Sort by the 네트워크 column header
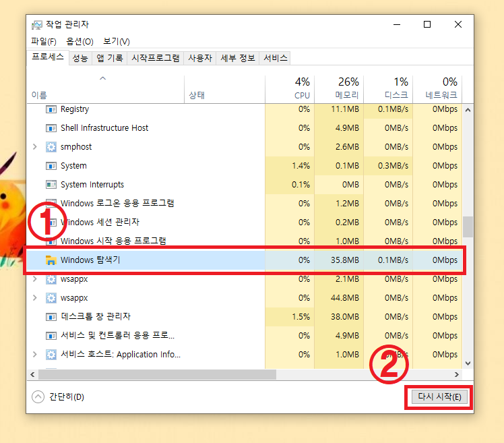The width and height of the screenshot is (504, 443). [437, 90]
